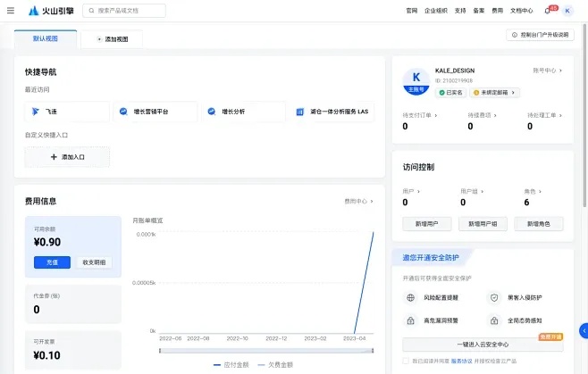Click the 湖仓一体分析服务 LAS icon
This screenshot has width=588, height=374.
tap(300, 112)
